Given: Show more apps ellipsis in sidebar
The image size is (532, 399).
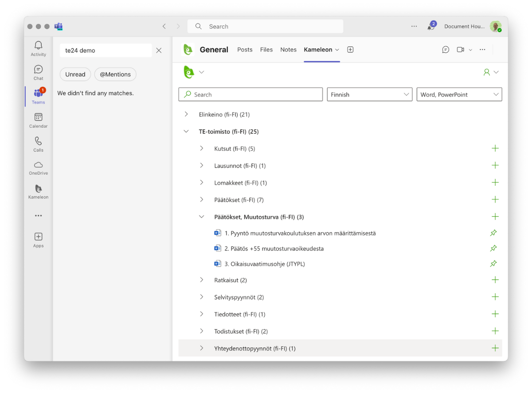Looking at the screenshot, I should coord(39,215).
